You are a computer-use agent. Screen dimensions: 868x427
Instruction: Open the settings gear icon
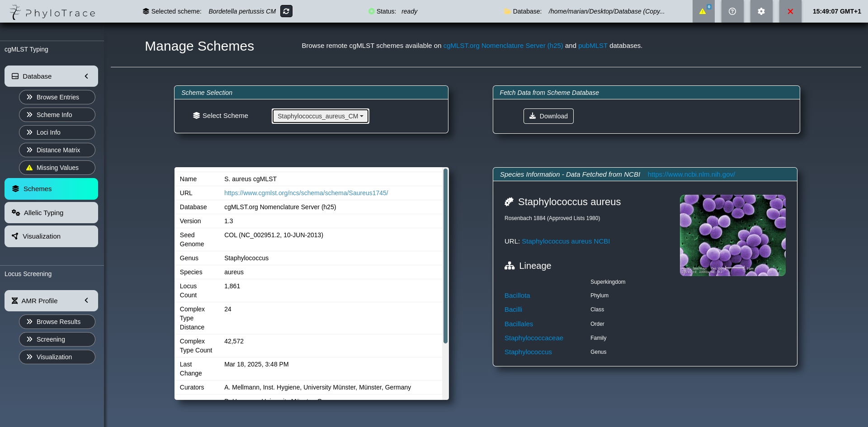761,11
